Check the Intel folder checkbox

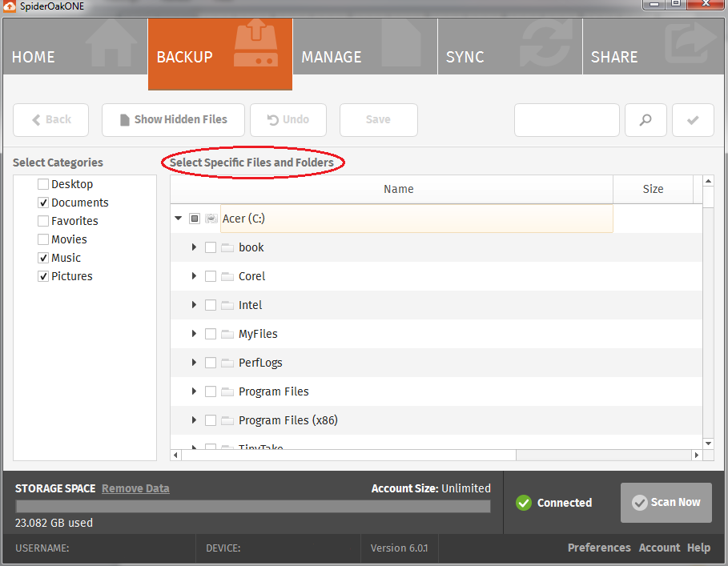(211, 305)
